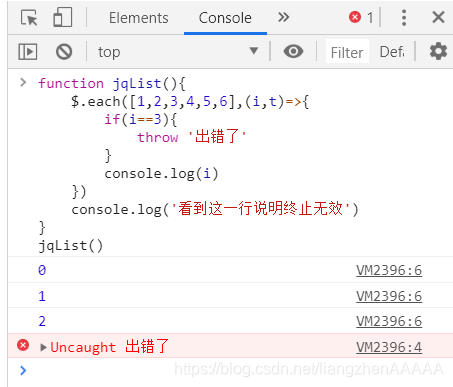
Task: Click the 'if(i==3){' code line
Action: click(x=141, y=119)
